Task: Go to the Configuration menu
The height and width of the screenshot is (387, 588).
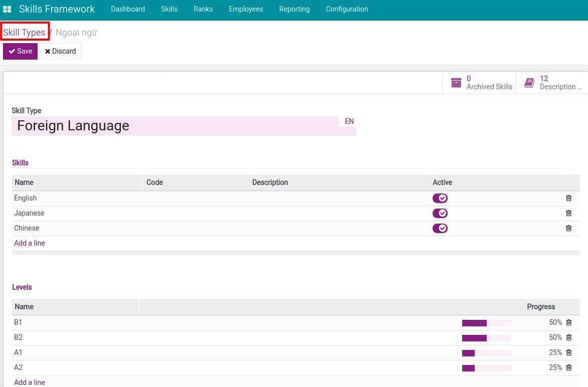Action: (346, 9)
